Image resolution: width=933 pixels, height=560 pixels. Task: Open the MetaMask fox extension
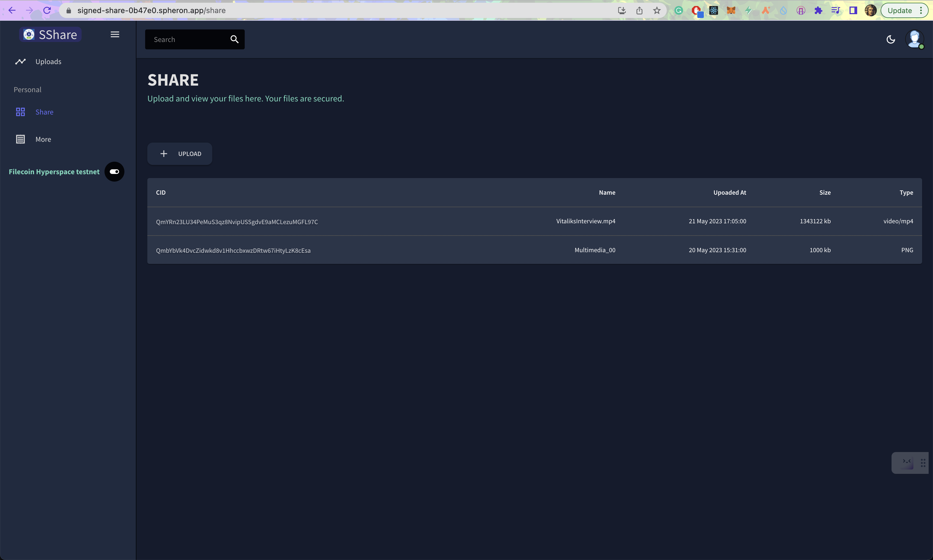731,10
